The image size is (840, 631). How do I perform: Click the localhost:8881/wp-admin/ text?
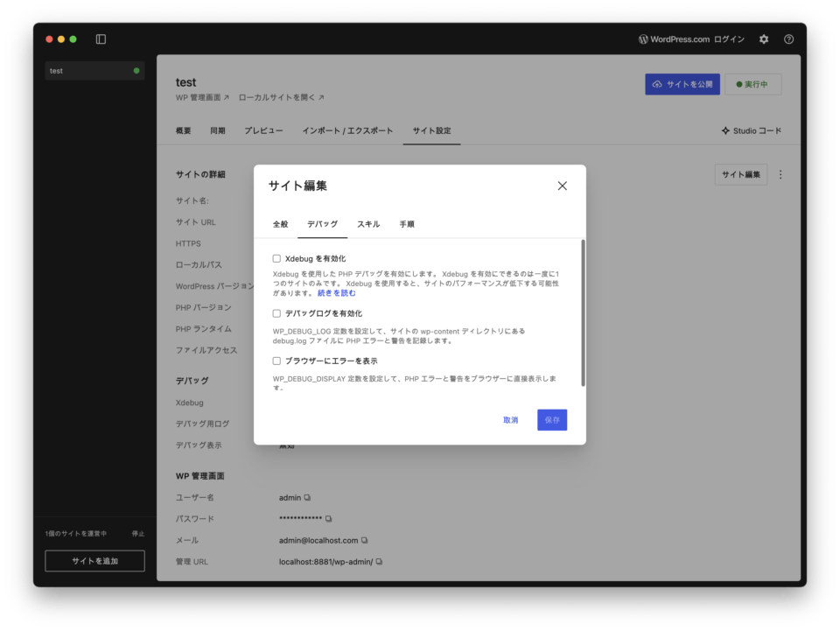(x=325, y=562)
